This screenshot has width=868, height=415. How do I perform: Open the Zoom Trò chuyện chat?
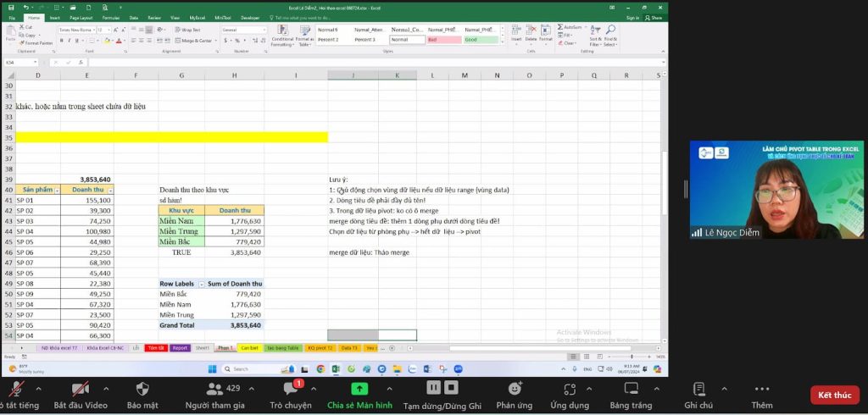tap(291, 396)
